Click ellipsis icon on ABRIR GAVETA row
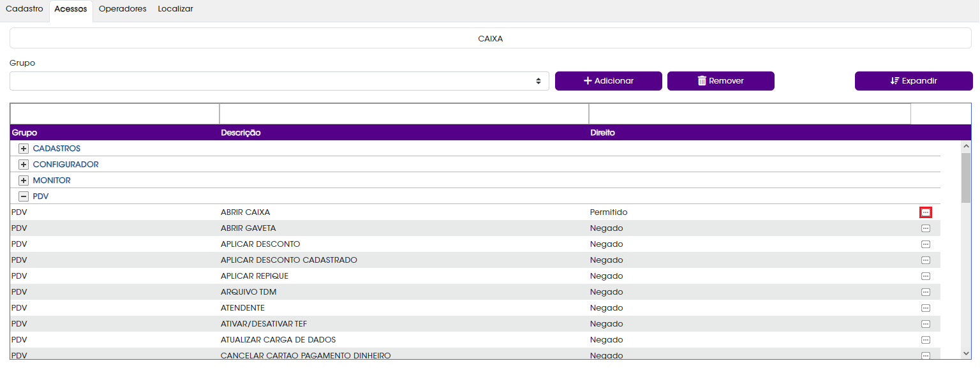 point(925,228)
